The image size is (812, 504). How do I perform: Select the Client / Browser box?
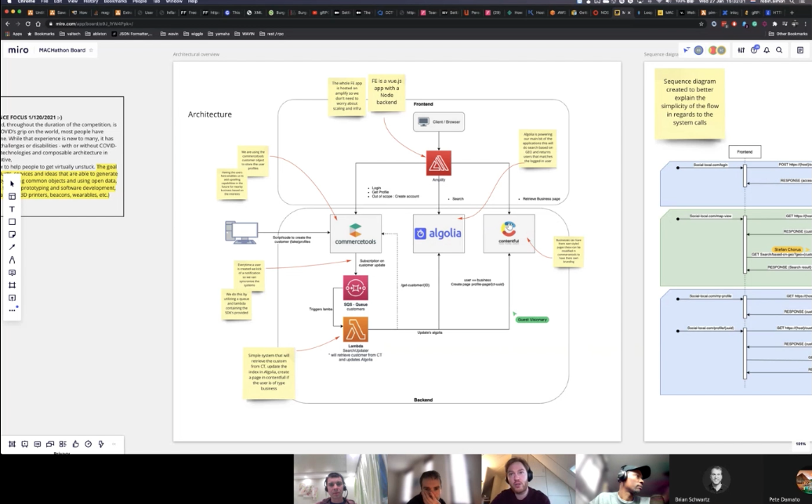[439, 121]
